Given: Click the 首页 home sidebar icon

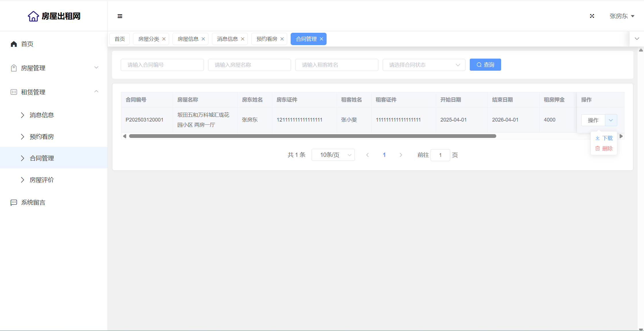Looking at the screenshot, I should tap(14, 44).
